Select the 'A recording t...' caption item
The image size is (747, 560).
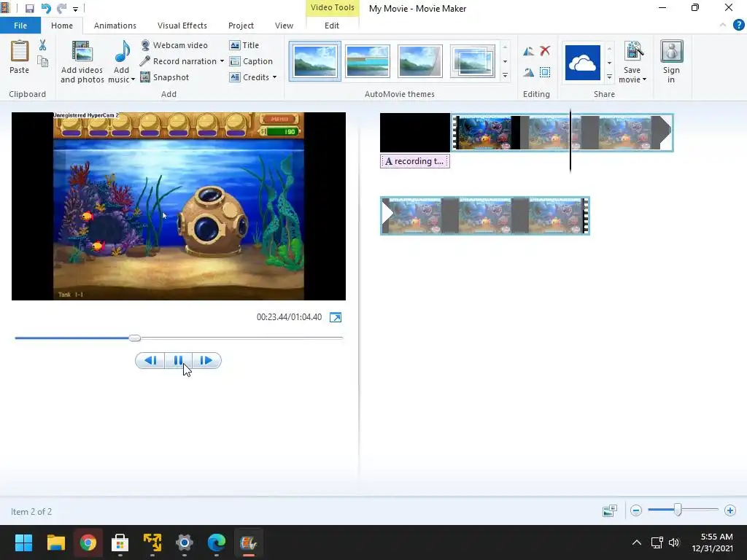pos(415,161)
